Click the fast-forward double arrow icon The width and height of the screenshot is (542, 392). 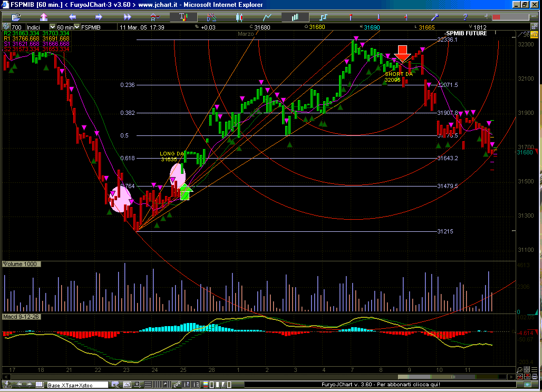pos(127,17)
